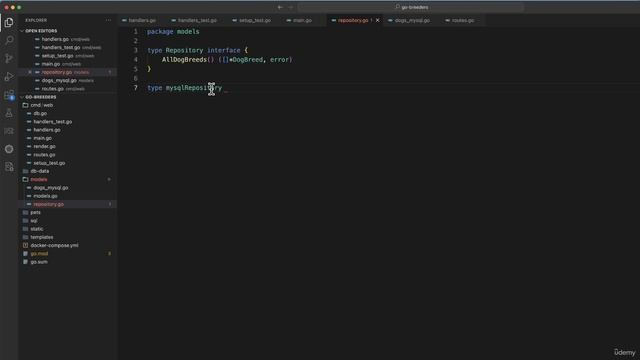Open main.go in cmd/web folder
Screen dimensions: 640x360
pyautogui.click(x=42, y=138)
